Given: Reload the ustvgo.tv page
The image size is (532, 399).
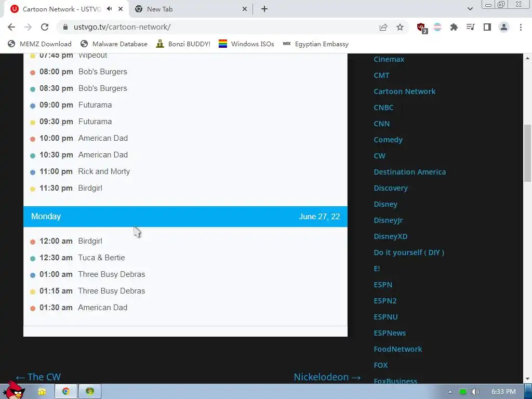Looking at the screenshot, I should (45, 27).
